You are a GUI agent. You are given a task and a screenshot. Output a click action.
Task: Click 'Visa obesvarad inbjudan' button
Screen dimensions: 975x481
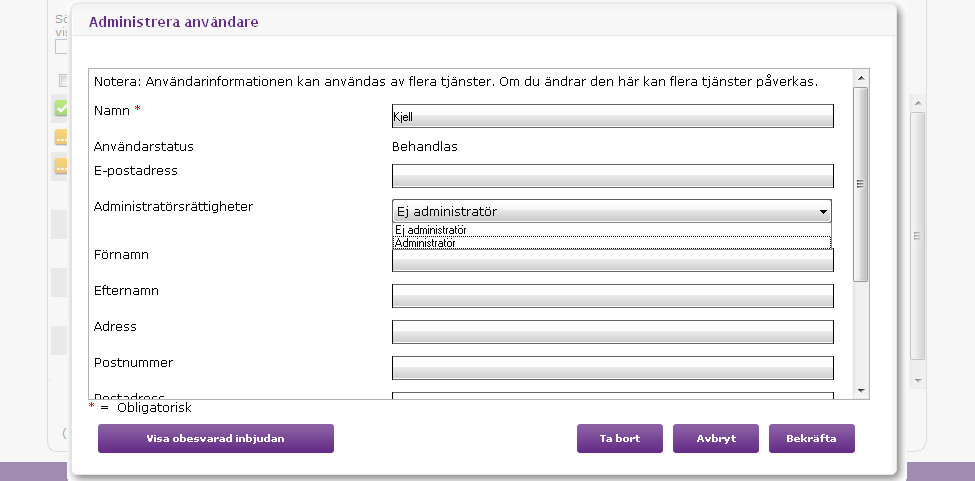[x=216, y=438]
